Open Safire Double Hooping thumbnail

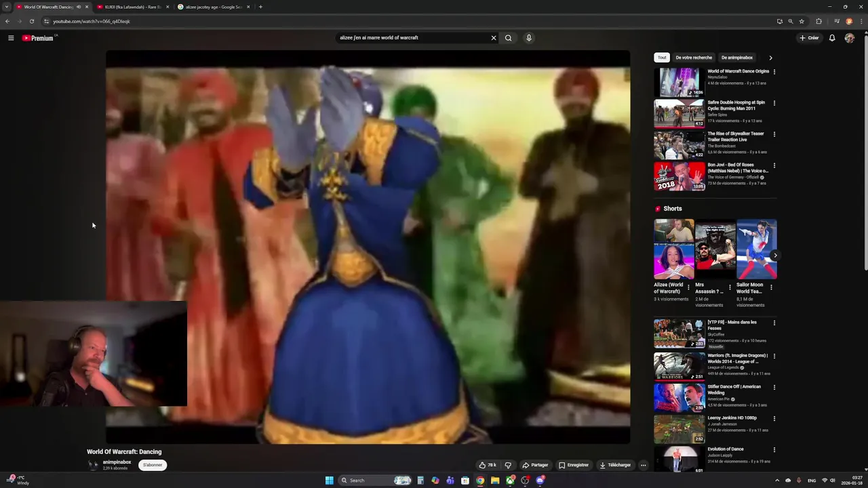[679, 113]
